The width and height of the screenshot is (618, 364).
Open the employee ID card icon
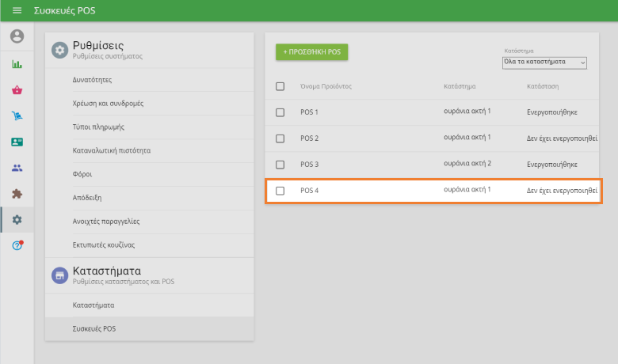17,142
